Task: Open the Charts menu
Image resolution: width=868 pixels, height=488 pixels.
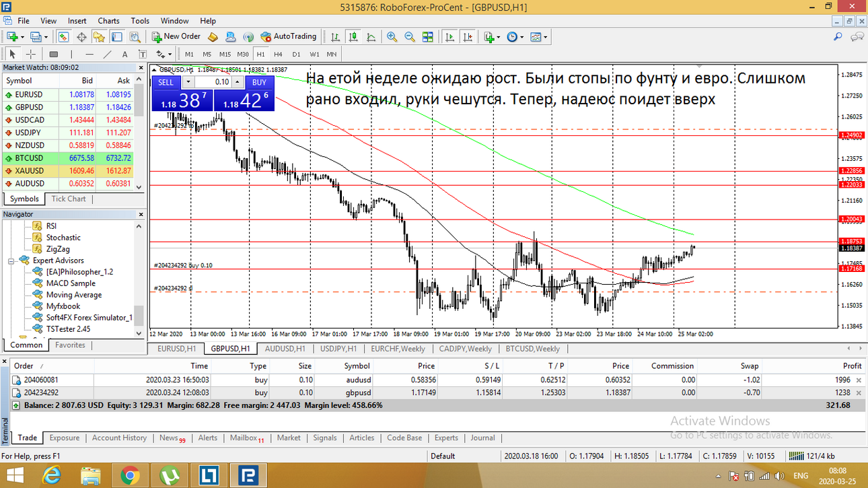Action: [x=108, y=21]
